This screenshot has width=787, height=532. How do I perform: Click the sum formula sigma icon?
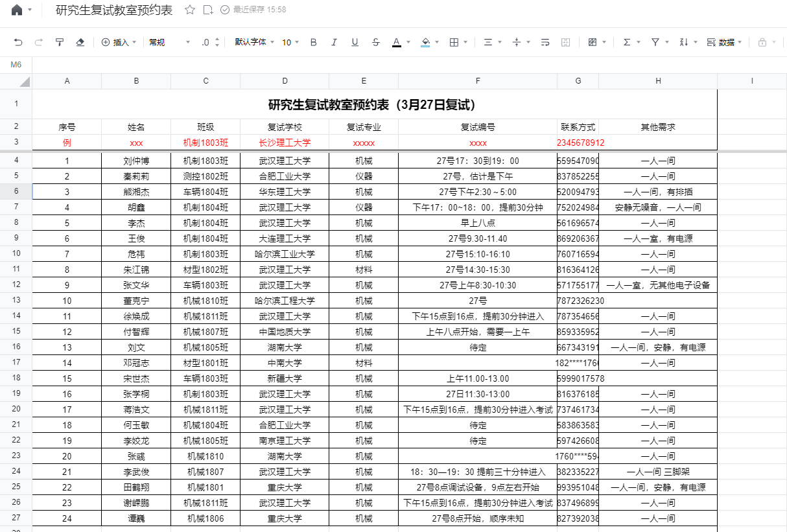(x=627, y=42)
